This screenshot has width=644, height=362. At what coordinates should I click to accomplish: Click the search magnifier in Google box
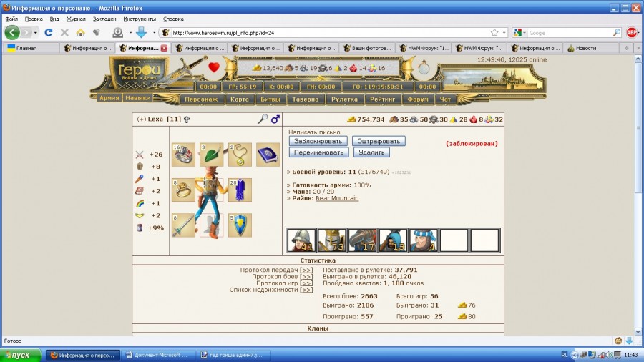coord(616,33)
